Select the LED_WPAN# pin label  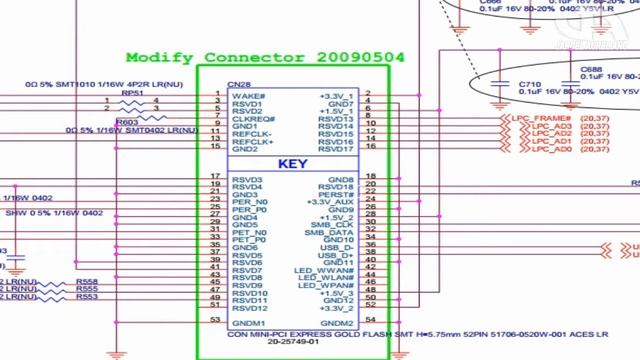tap(326, 285)
